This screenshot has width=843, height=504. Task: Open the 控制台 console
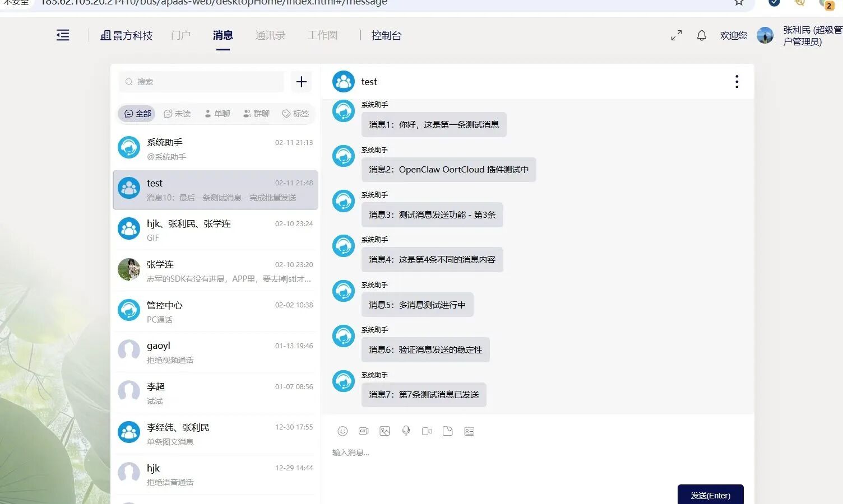[x=386, y=35]
